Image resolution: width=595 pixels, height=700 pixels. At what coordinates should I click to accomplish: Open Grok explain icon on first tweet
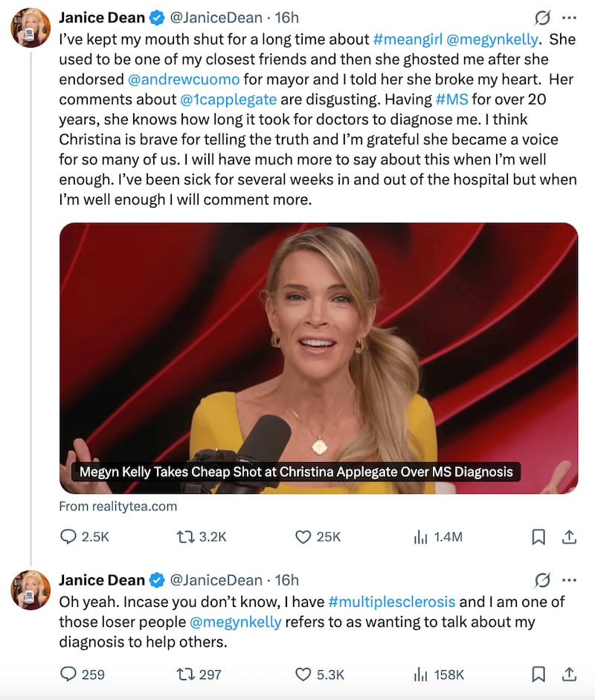[x=542, y=18]
